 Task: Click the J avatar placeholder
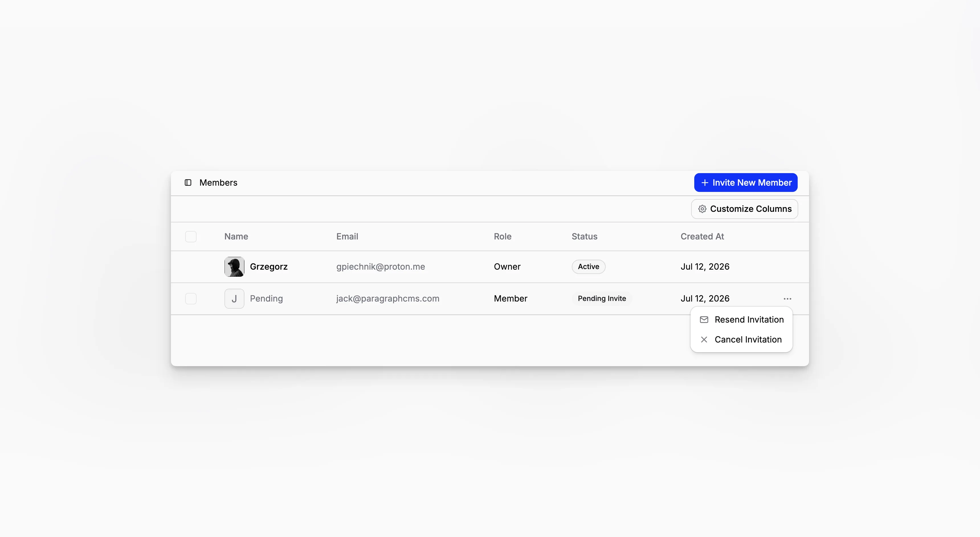point(234,299)
